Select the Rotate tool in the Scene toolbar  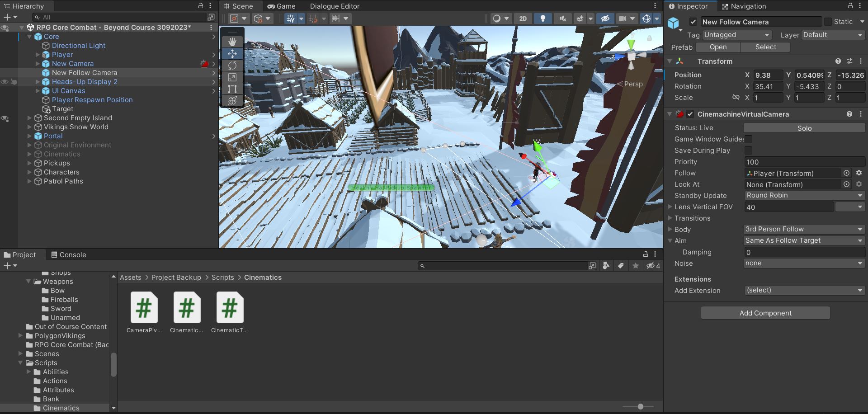tap(232, 66)
